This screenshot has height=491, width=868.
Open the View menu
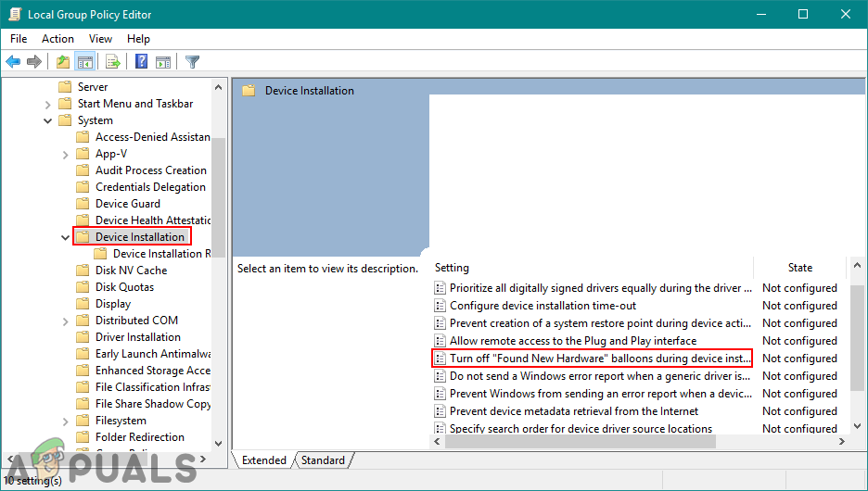(x=100, y=39)
